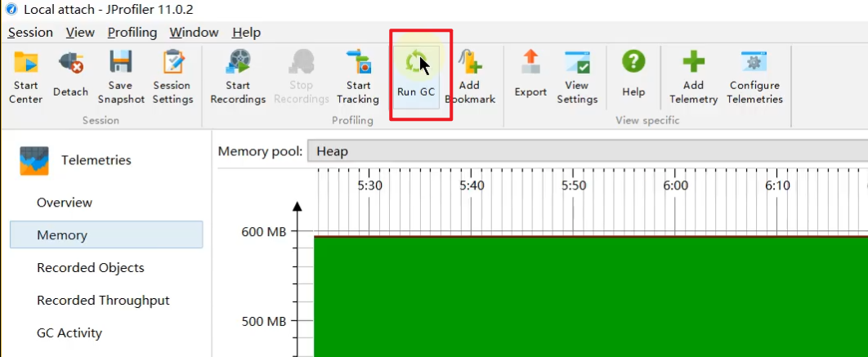Viewport: 868px width, 357px height.
Task: Open View Settings
Action: coord(577,78)
